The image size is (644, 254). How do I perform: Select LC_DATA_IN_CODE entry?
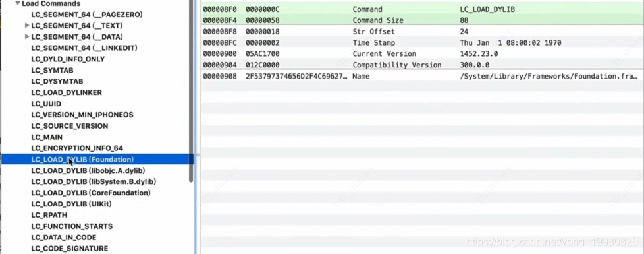point(64,238)
